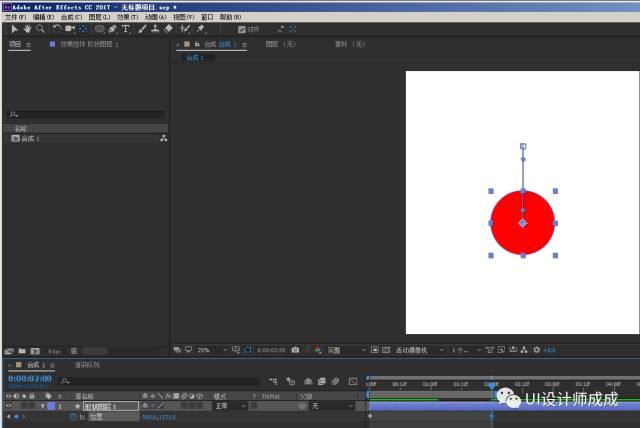The image size is (640, 428).
Task: Select the Eraser tool
Action: click(x=168, y=29)
